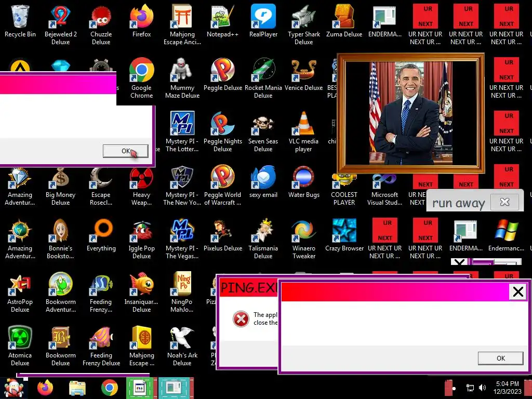The width and height of the screenshot is (532, 399).
Task: Click the Escape Rosecliff shortcut
Action: tap(101, 186)
